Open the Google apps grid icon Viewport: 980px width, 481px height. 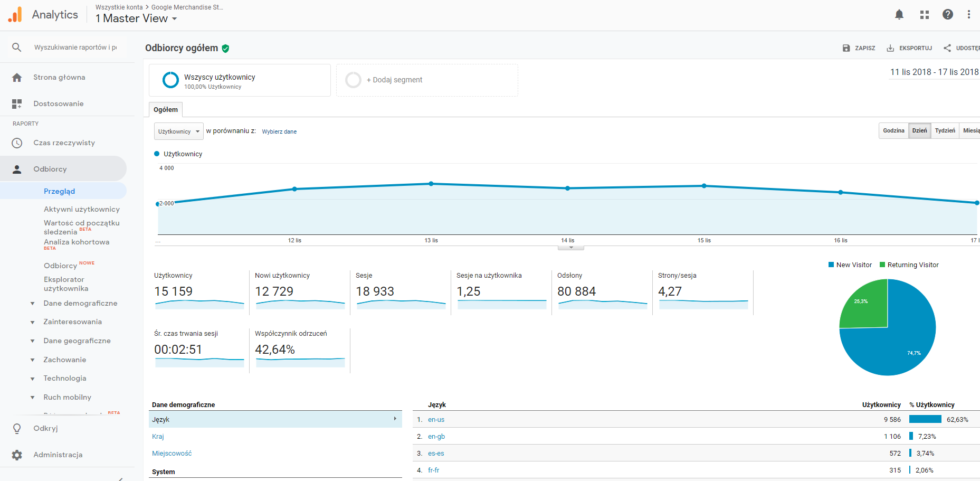click(x=924, y=14)
